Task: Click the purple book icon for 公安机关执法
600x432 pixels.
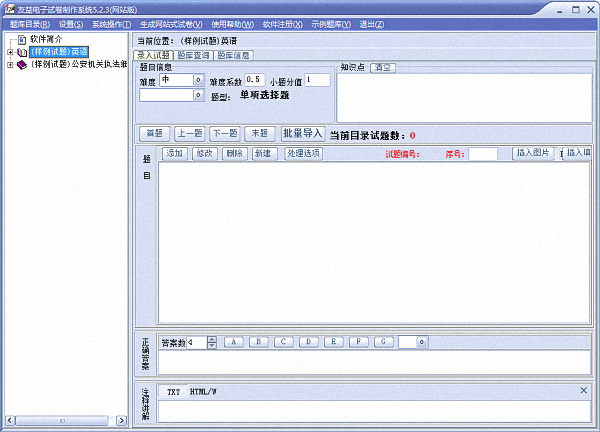Action: click(x=22, y=64)
